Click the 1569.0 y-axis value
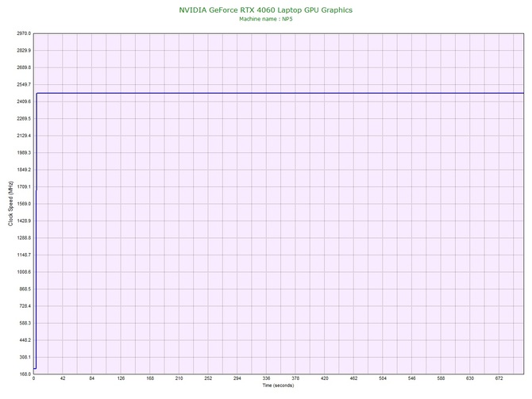532x399 pixels. 24,204
